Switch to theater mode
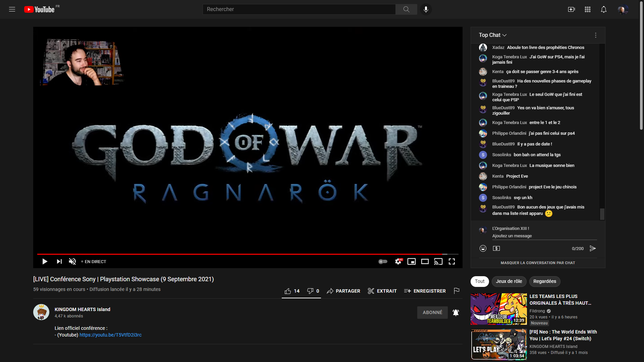The height and width of the screenshot is (362, 644). (x=425, y=261)
